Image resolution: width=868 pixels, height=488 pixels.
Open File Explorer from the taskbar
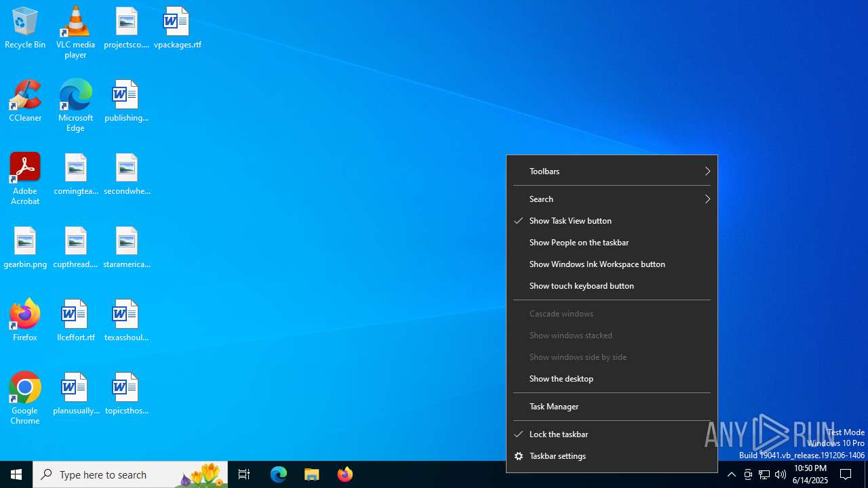coord(312,474)
